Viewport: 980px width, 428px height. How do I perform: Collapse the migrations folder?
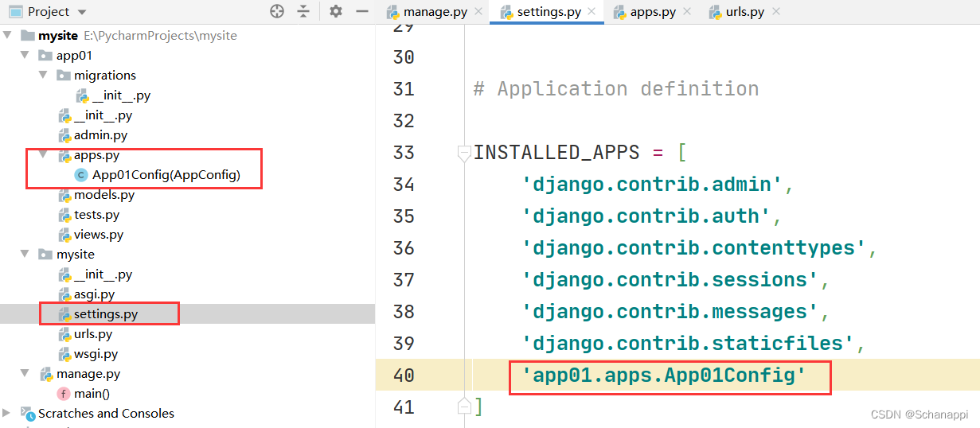[x=43, y=76]
